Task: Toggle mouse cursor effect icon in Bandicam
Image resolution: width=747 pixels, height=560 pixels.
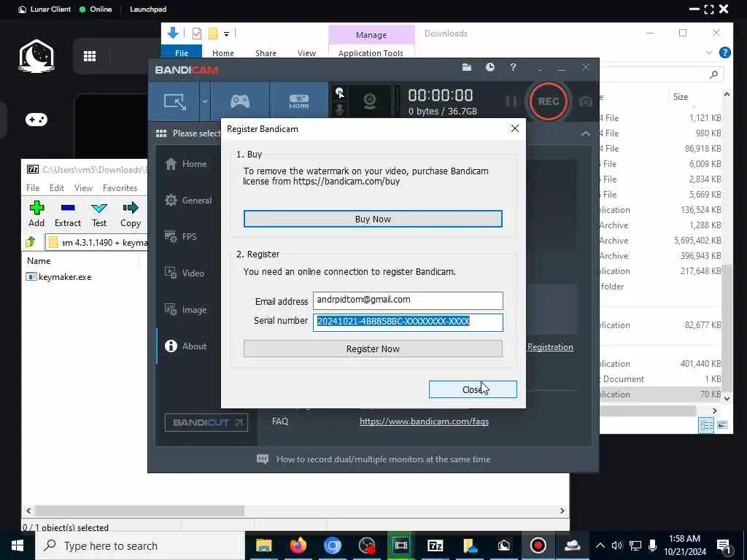Action: pyautogui.click(x=340, y=93)
